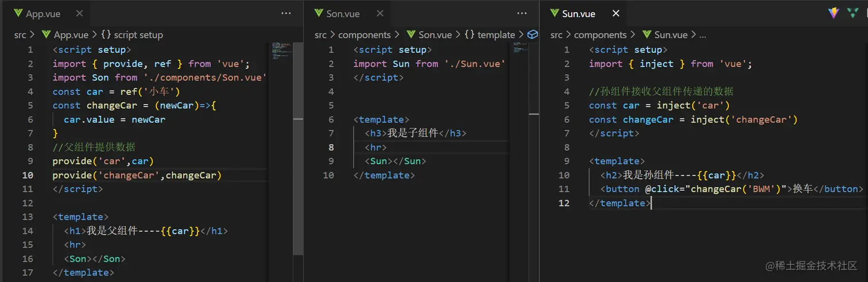Click the blue cube symbol in Son.vue breadcrumb
This screenshot has width=868, height=282.
pyautogui.click(x=533, y=35)
